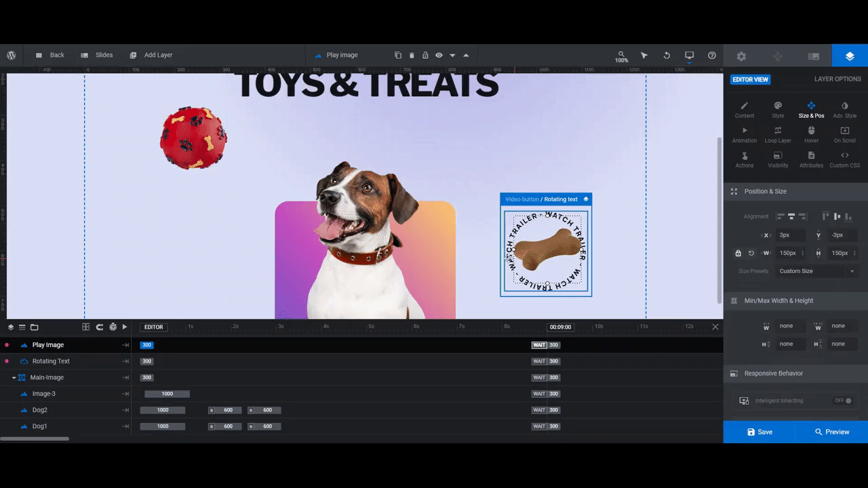Open the Actions layer option
The image size is (868, 488).
(x=744, y=160)
